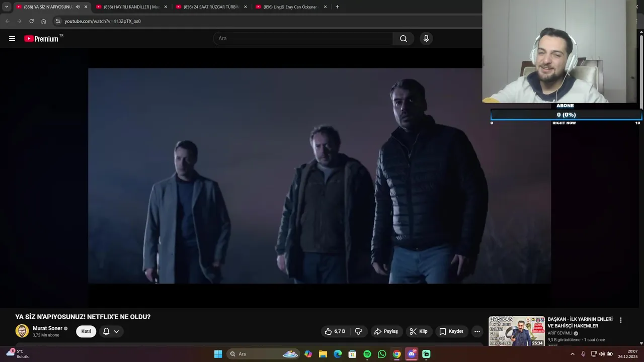Open Discord from the taskbar
Screen dimensions: 644x362
tap(412, 354)
